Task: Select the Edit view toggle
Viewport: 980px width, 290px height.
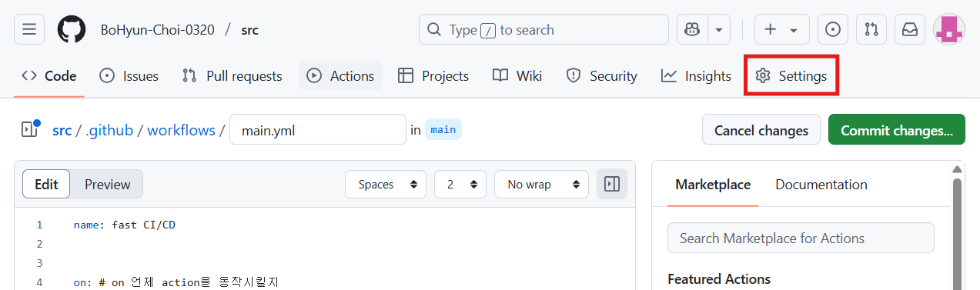Action: tap(46, 185)
